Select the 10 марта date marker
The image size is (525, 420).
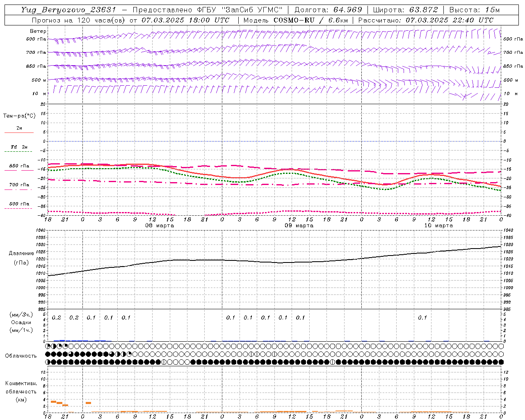click(x=438, y=226)
